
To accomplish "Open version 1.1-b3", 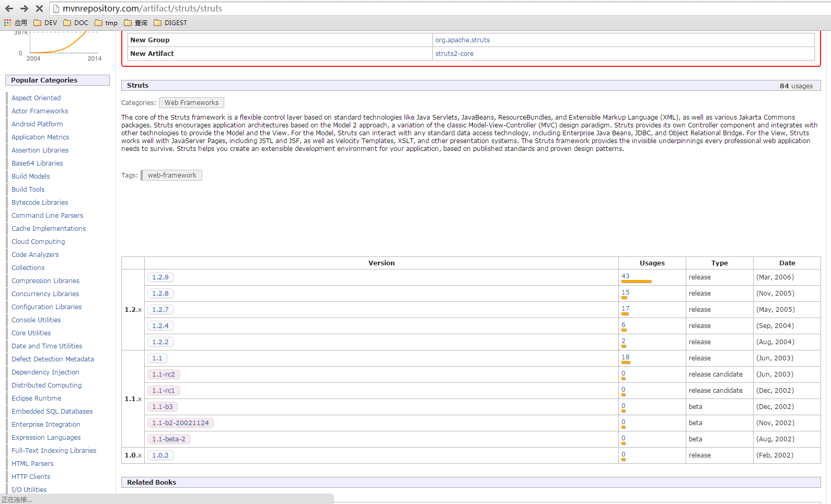I will pos(163,407).
